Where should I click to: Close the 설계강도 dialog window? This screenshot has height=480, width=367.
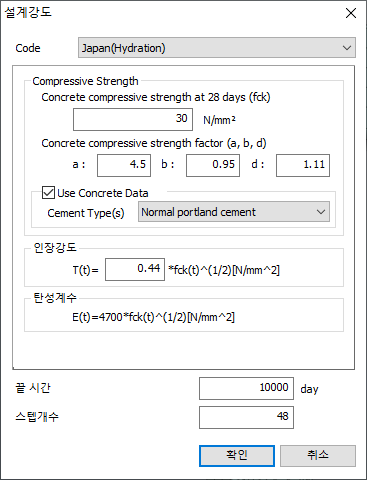point(351,13)
